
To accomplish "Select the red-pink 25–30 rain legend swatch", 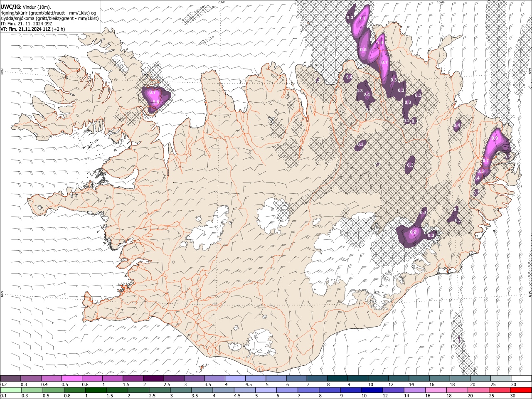I will coord(499,390).
